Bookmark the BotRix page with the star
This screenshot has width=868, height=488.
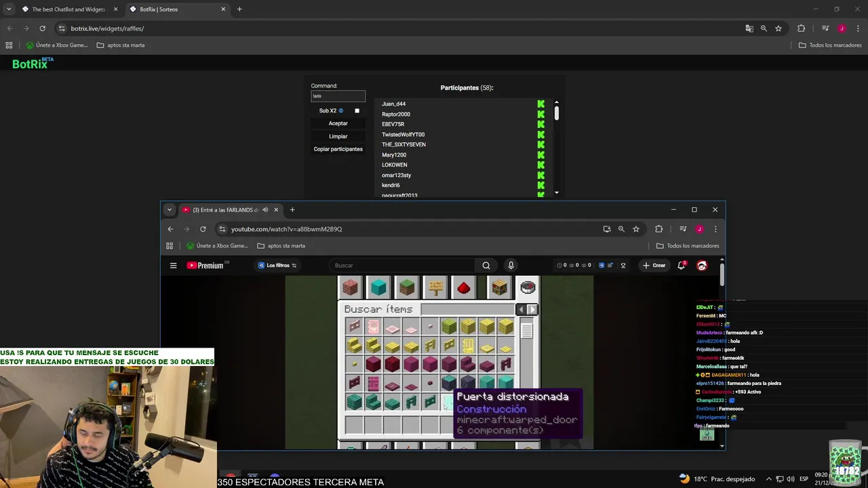[778, 28]
